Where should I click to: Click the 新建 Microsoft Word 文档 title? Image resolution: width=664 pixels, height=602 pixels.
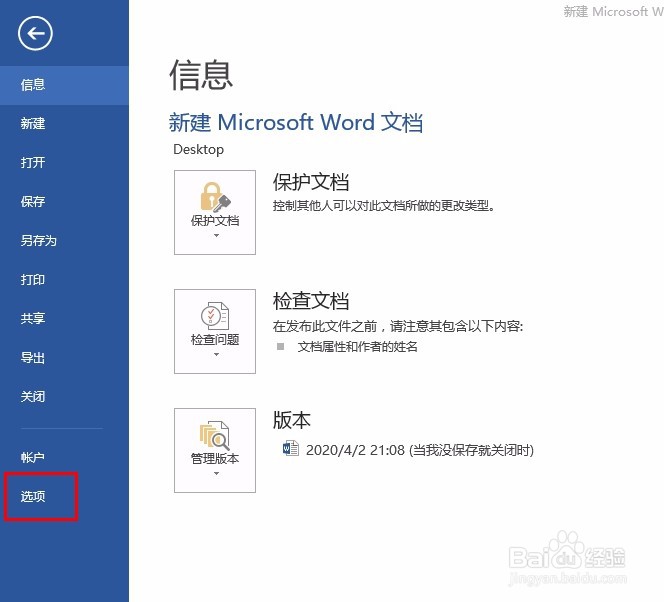(296, 122)
